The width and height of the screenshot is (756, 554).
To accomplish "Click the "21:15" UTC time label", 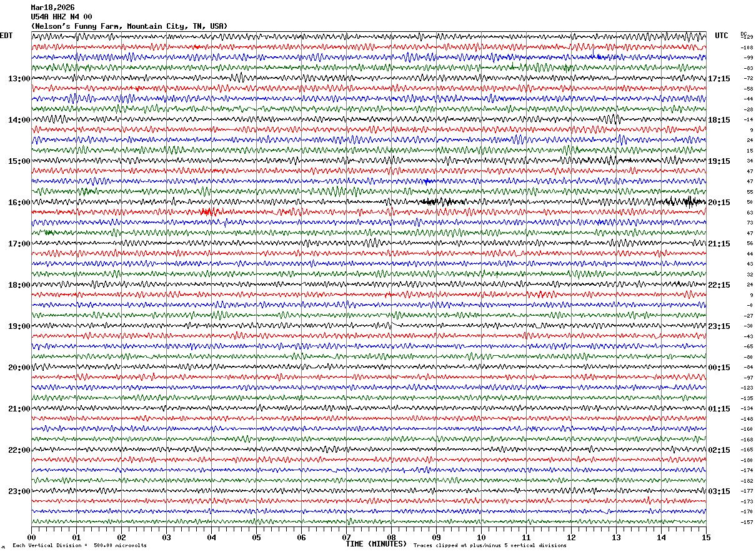I will point(719,244).
